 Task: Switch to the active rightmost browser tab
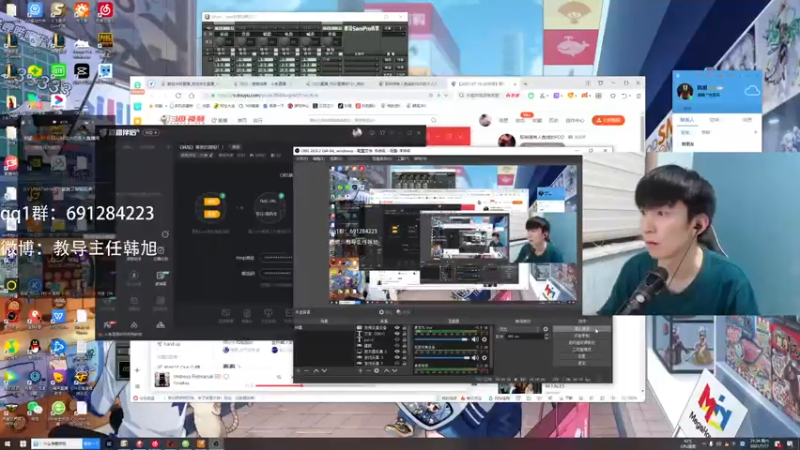pyautogui.click(x=482, y=83)
